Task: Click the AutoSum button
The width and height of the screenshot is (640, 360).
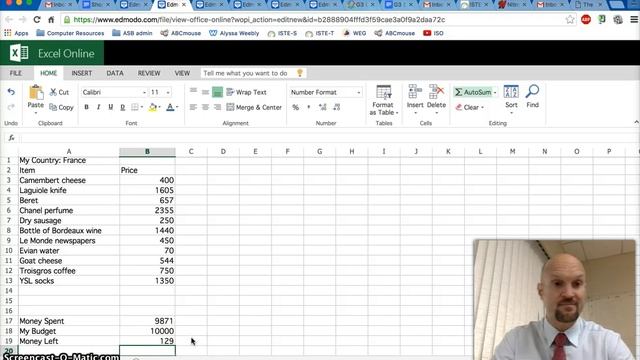Action: [x=473, y=92]
